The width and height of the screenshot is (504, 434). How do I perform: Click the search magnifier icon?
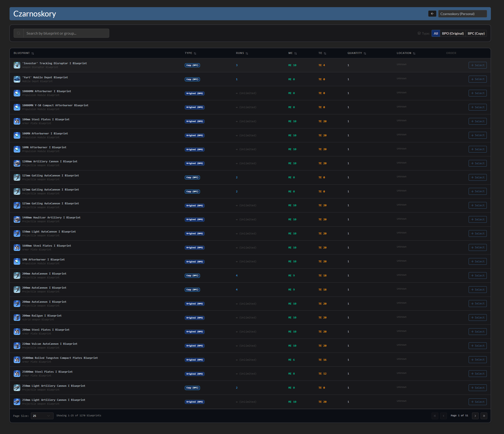click(19, 33)
